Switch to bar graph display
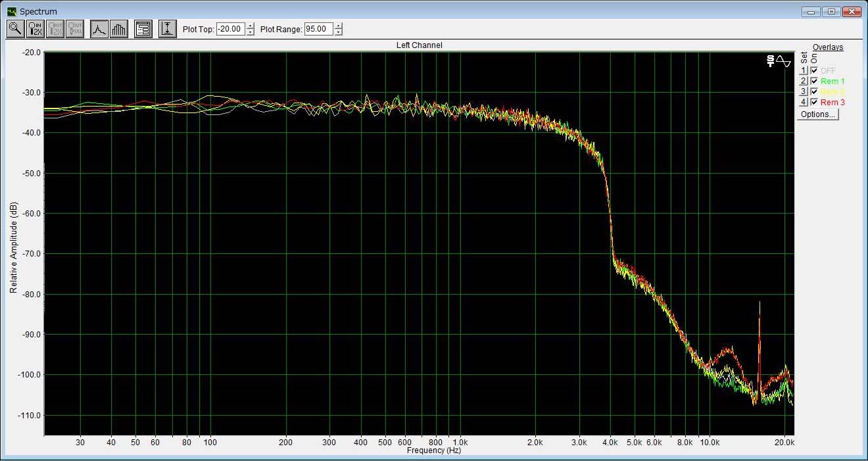The image size is (868, 461). [119, 29]
